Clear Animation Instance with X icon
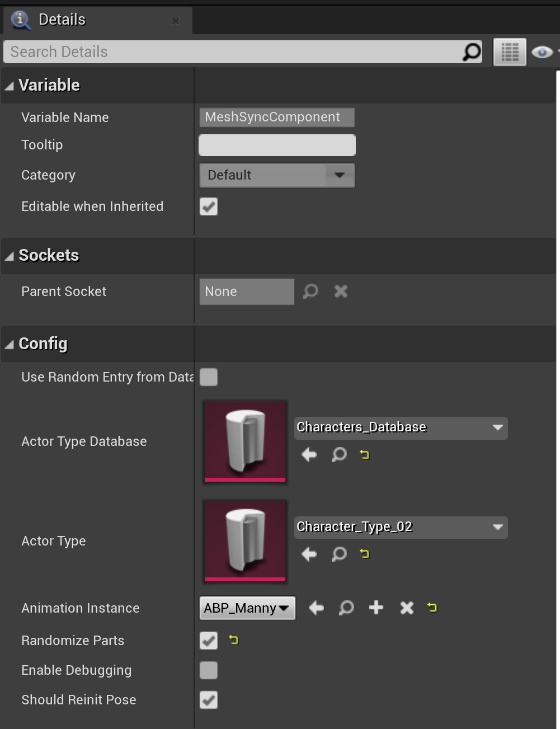 [x=407, y=608]
